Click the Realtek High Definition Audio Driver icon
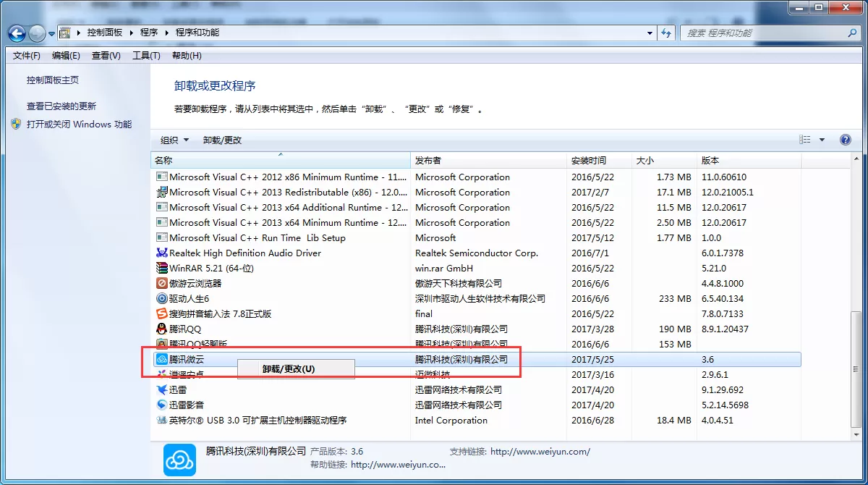 click(x=162, y=253)
